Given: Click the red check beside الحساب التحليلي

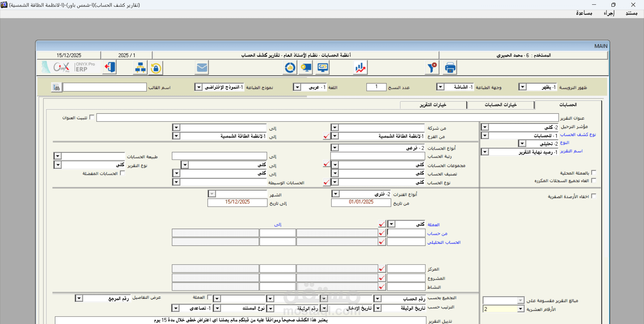Looking at the screenshot, I should (382, 242).
